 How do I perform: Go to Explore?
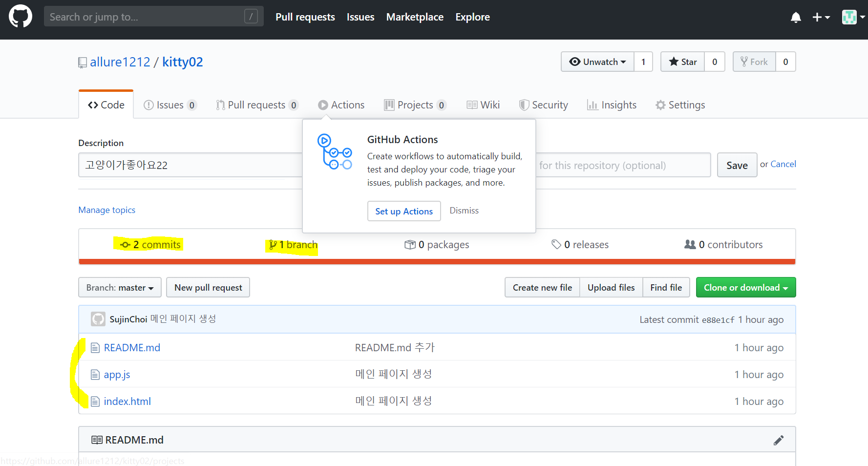(x=472, y=17)
